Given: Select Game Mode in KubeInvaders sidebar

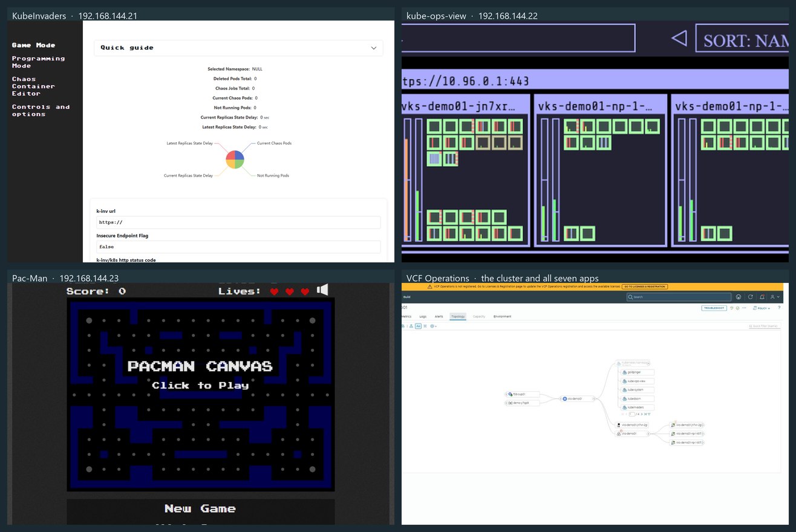Looking at the screenshot, I should coord(33,45).
